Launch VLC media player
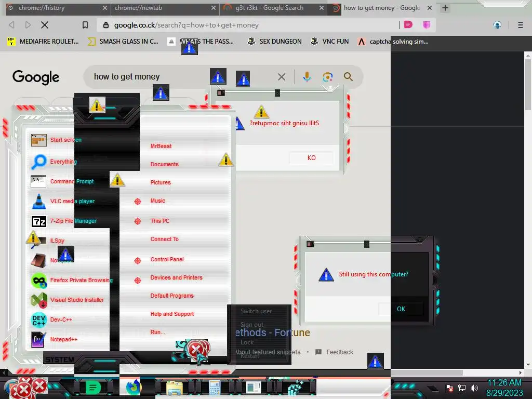The height and width of the screenshot is (399, 532). [63, 201]
